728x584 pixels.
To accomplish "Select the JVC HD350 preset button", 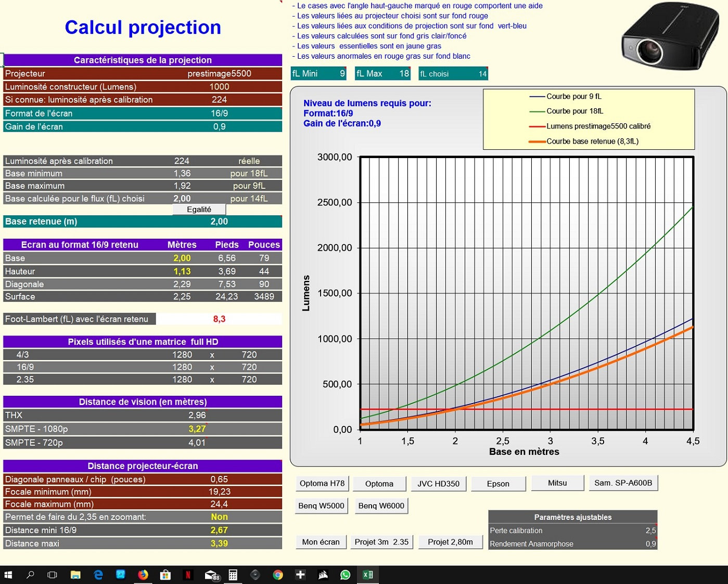I will click(x=439, y=484).
